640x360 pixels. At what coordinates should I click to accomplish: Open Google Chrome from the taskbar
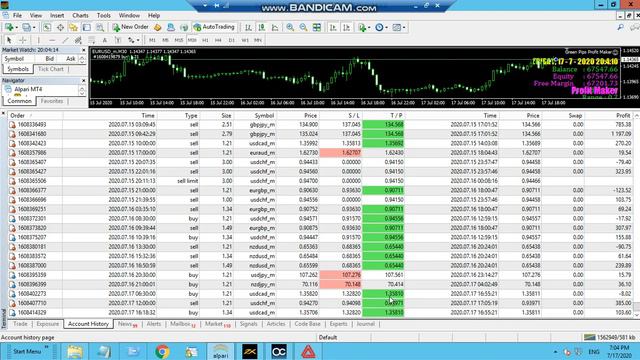(162, 351)
